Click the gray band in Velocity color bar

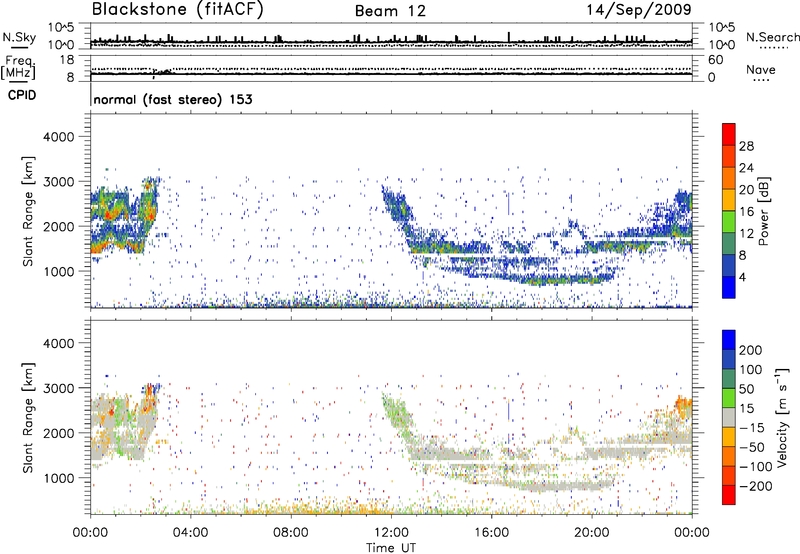[x=729, y=417]
